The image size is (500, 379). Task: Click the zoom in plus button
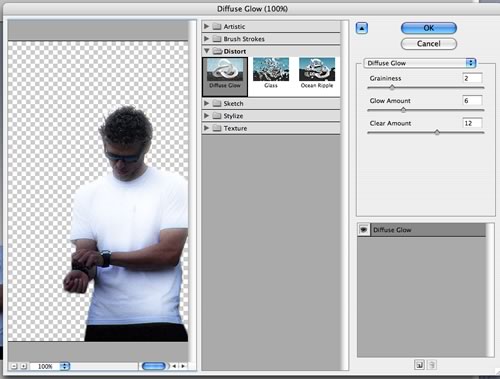[24, 366]
